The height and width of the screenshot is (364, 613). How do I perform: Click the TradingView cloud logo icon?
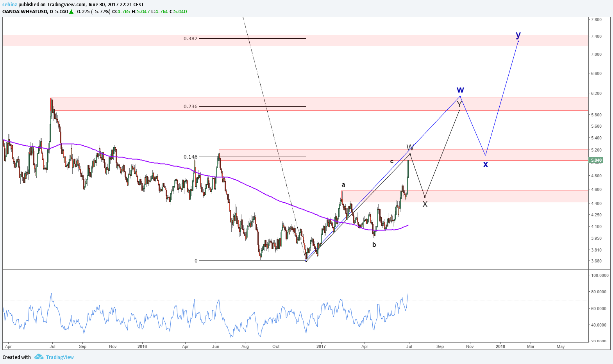(39, 357)
